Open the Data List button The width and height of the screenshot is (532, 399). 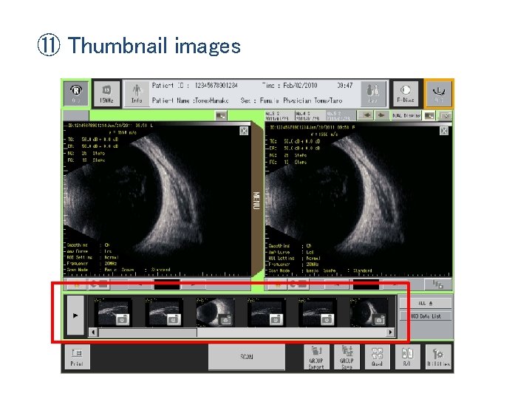(x=426, y=316)
